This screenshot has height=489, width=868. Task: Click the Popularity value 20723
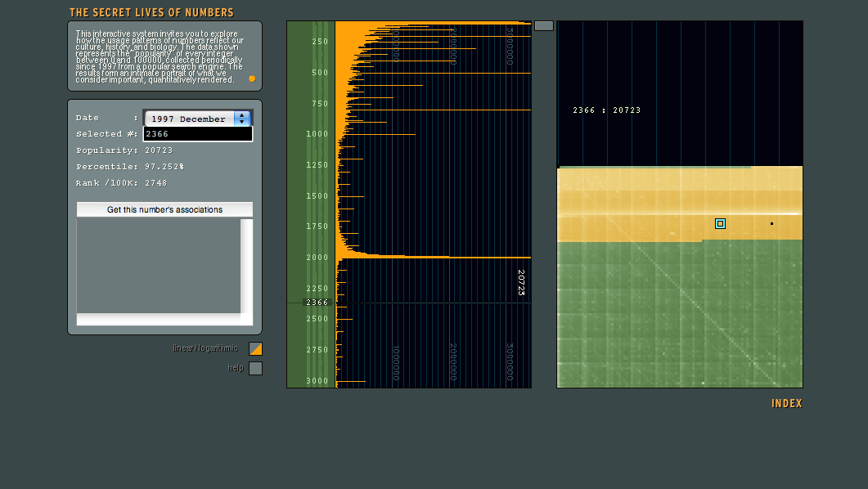[x=159, y=150]
